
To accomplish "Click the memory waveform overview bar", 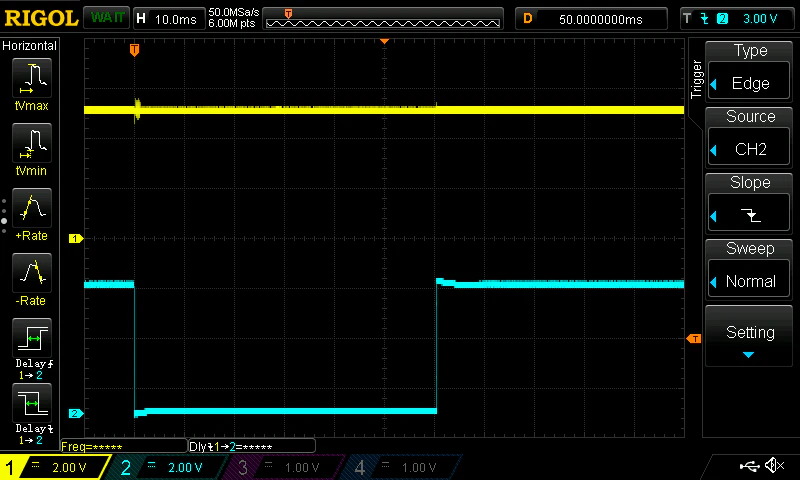I will point(383,19).
